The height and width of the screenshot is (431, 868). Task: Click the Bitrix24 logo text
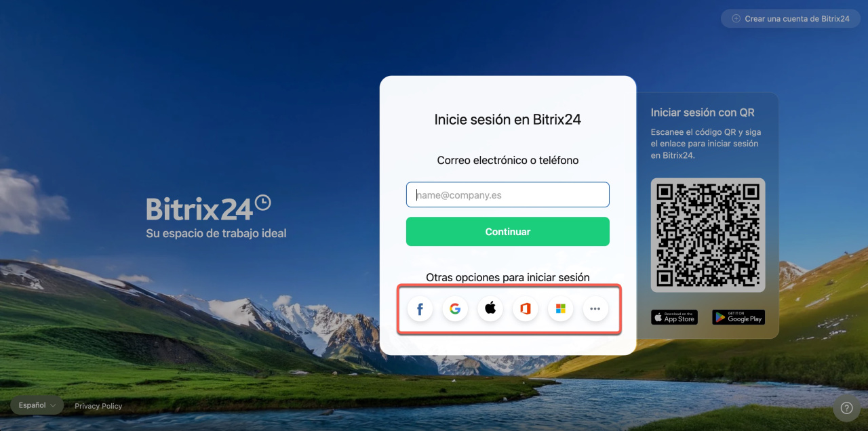(200, 209)
